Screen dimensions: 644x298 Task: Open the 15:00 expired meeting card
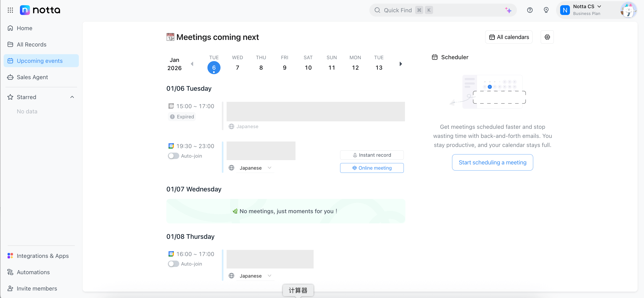tap(315, 112)
